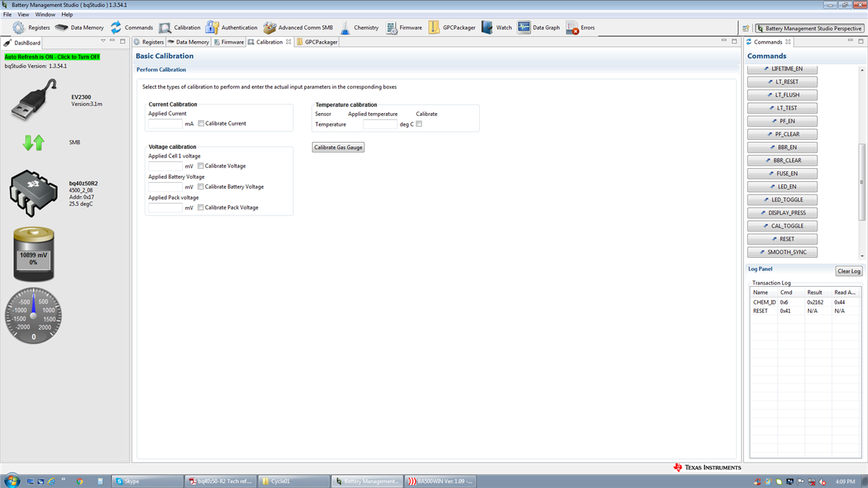Viewport: 868px width, 488px height.
Task: Click the EV2300 USB adapter icon
Action: point(33,100)
